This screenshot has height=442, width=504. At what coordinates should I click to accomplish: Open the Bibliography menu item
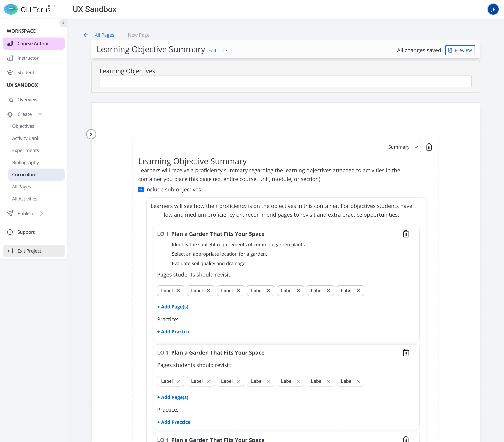(25, 163)
